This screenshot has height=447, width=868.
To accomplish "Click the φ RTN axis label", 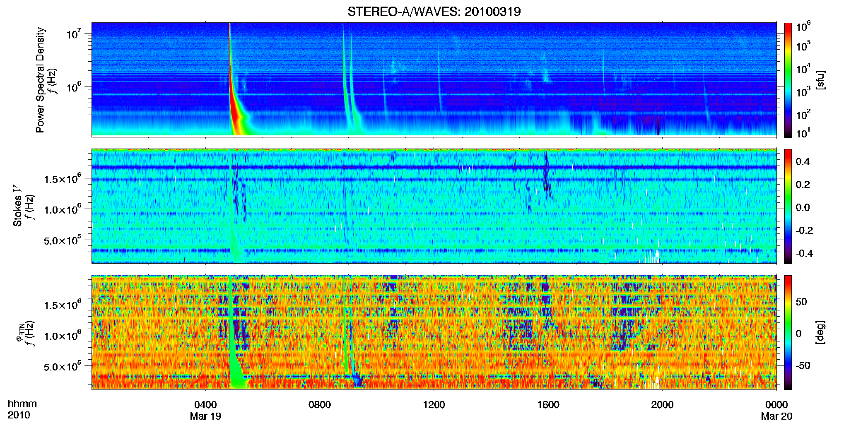I will pos(19,333).
